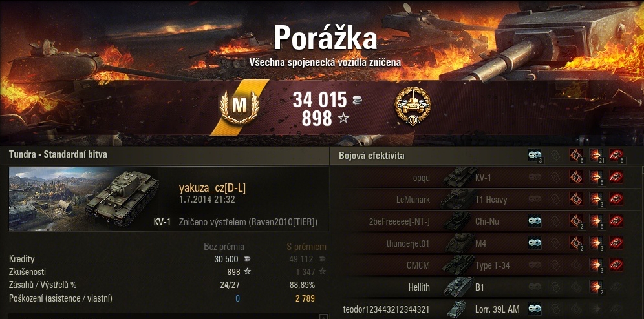Select the LeMunark T1 Heavy row

click(486, 200)
